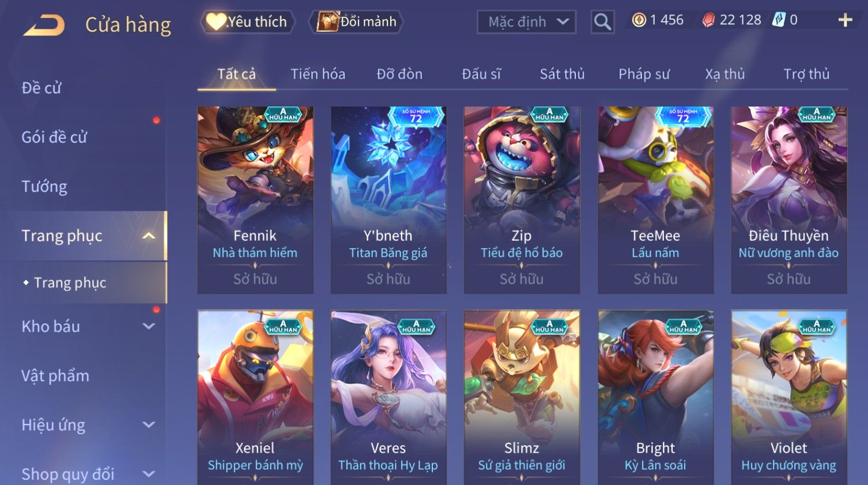
Task: Click the blue voucher currency icon
Action: click(779, 20)
